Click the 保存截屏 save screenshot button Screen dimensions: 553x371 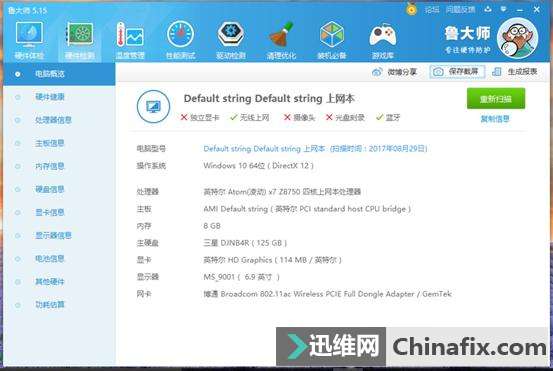tap(457, 72)
